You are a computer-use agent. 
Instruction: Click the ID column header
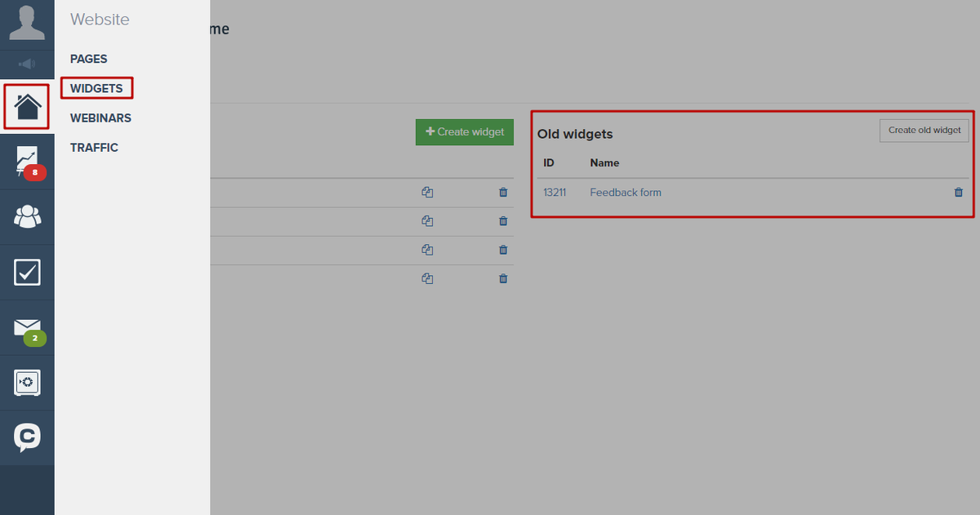tap(549, 163)
